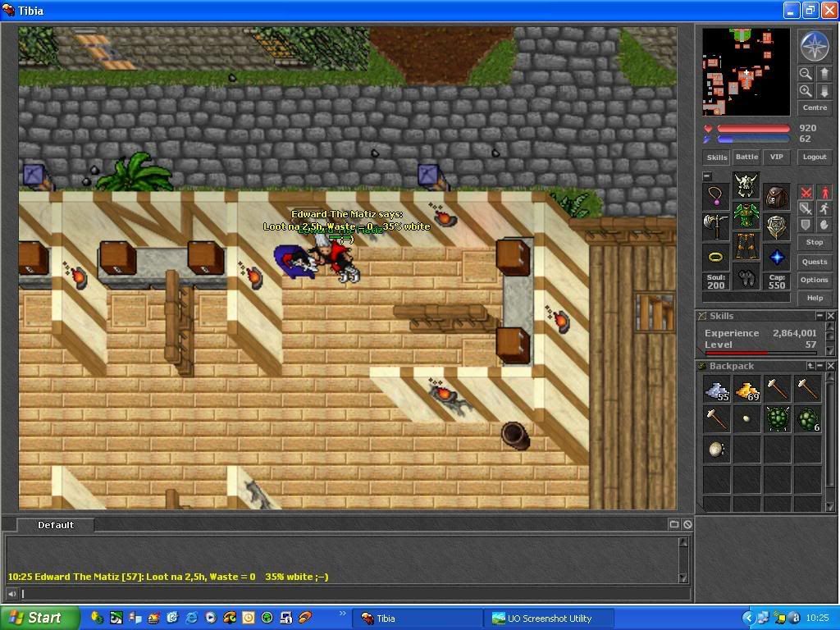Toggle chase opponent running figure mode
840x630 pixels.
[824, 208]
